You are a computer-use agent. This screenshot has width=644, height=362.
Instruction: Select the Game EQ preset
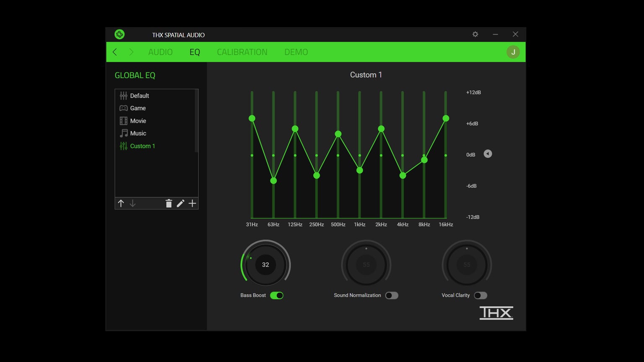155,108
